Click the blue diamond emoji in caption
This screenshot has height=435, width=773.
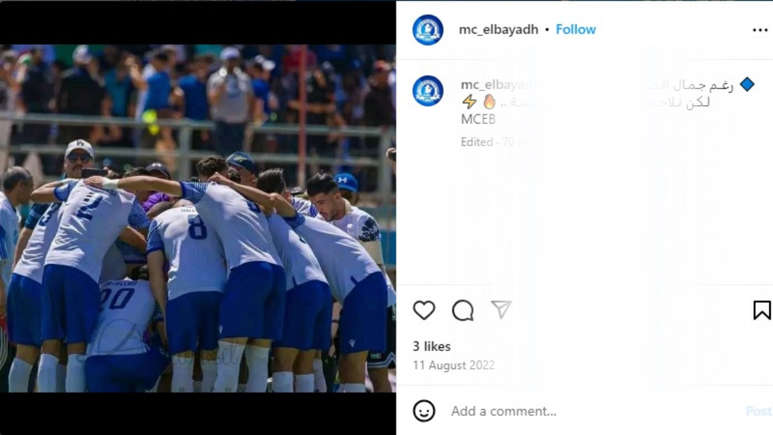(747, 84)
